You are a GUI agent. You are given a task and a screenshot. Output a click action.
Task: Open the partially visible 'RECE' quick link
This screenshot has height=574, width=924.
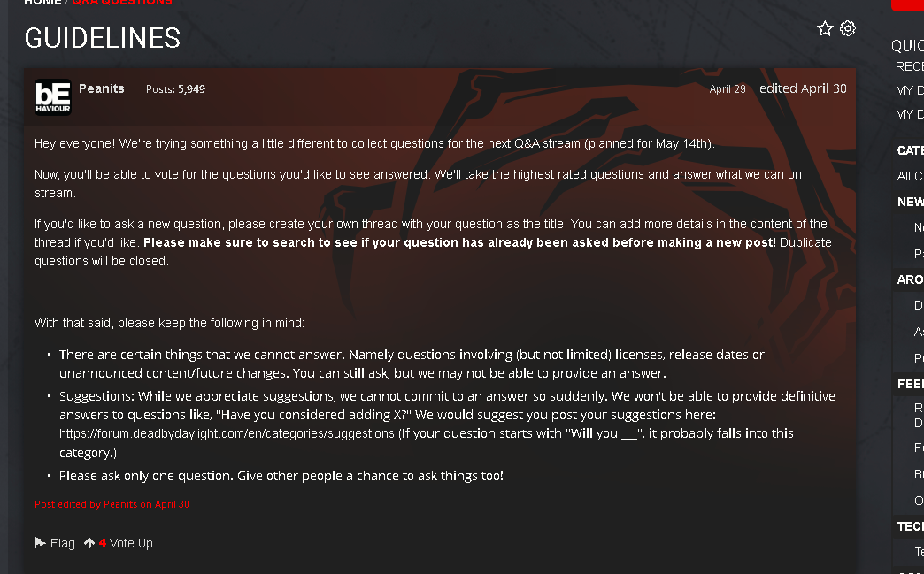pyautogui.click(x=909, y=66)
